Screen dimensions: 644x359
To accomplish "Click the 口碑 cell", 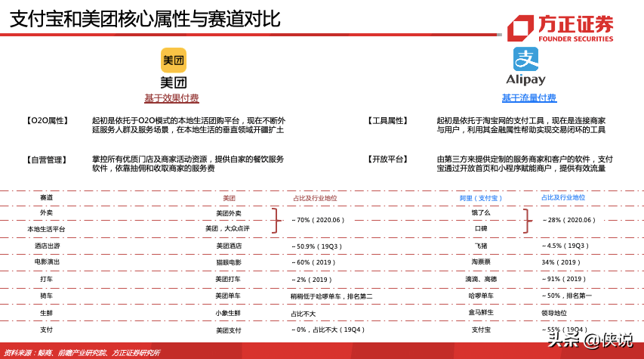I will coord(481,228).
